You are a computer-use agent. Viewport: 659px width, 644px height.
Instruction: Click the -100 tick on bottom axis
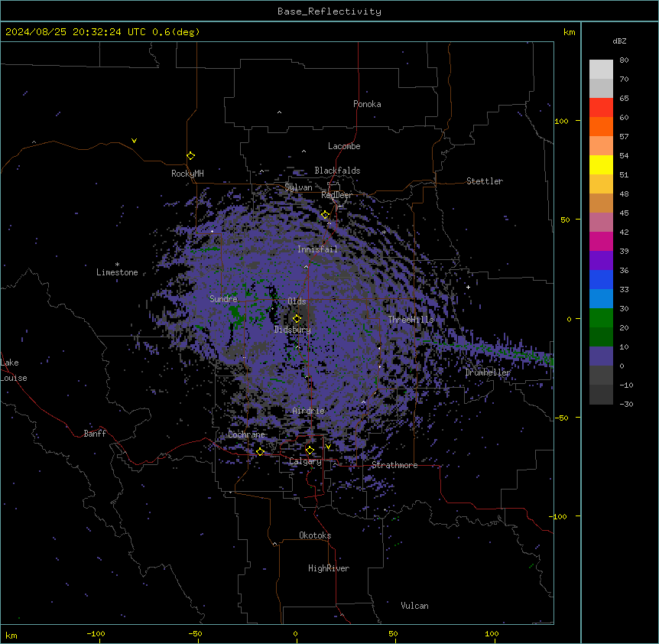(x=96, y=633)
